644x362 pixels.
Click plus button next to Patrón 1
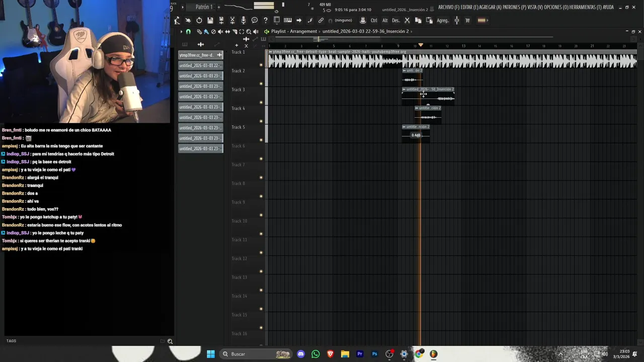coord(219,7)
